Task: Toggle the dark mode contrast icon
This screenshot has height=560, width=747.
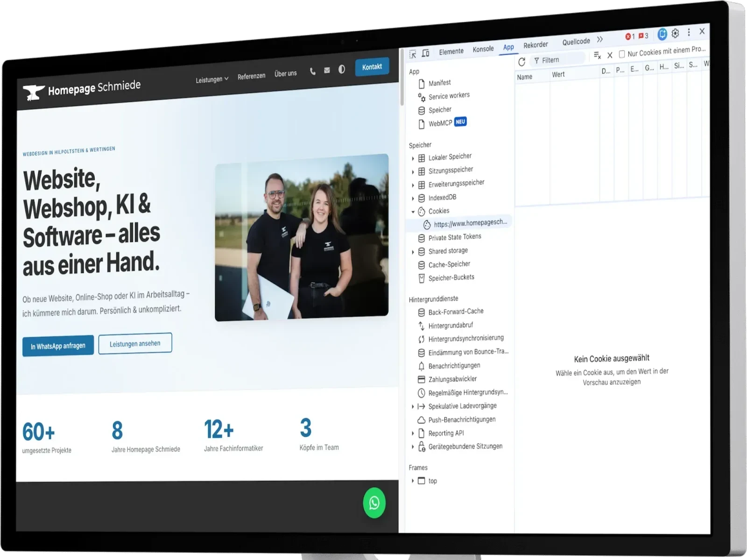Action: click(x=342, y=69)
